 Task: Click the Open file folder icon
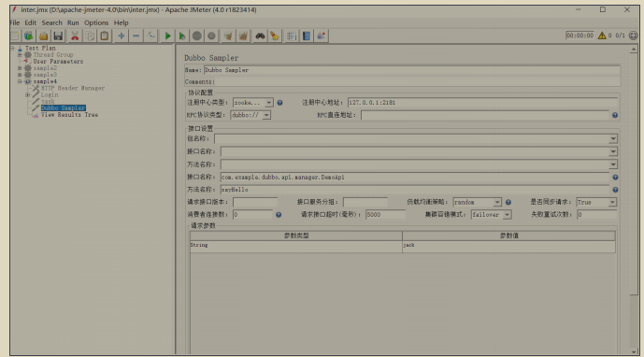click(x=43, y=36)
